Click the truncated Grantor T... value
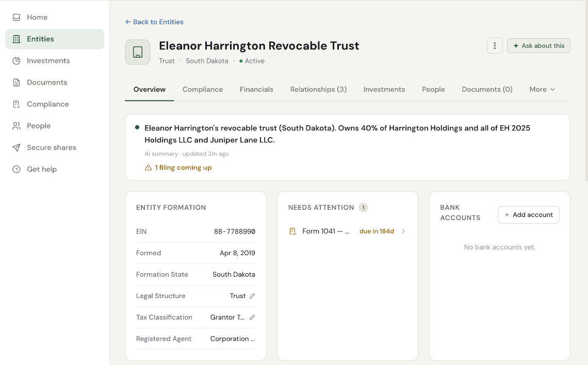Image resolution: width=588 pixels, height=365 pixels. [x=227, y=318]
